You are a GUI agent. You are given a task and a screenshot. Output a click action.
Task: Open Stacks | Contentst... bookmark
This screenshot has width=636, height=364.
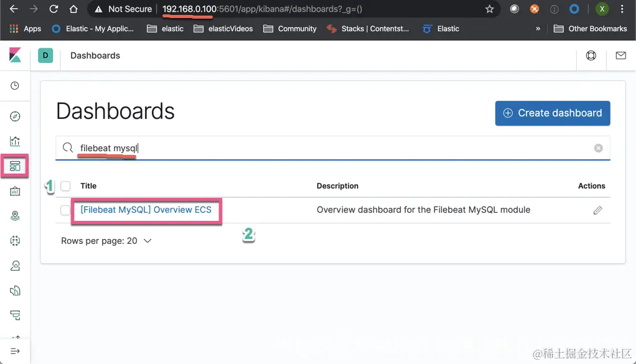coord(368,29)
